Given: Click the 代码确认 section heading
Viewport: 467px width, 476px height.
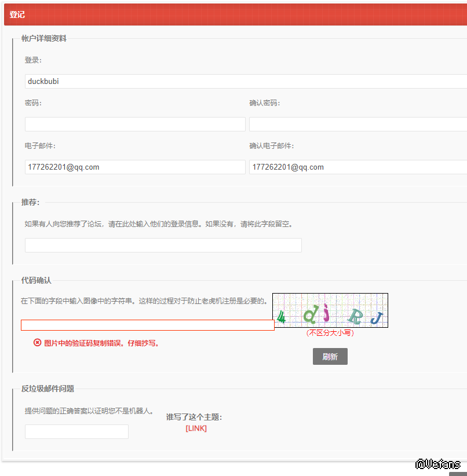Looking at the screenshot, I should 37,280.
